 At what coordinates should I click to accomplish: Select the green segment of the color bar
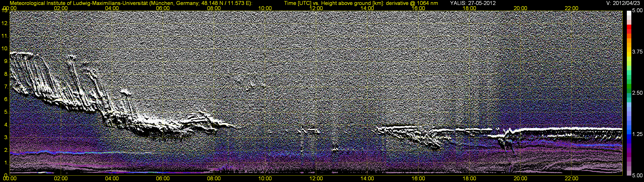[x=629, y=87]
